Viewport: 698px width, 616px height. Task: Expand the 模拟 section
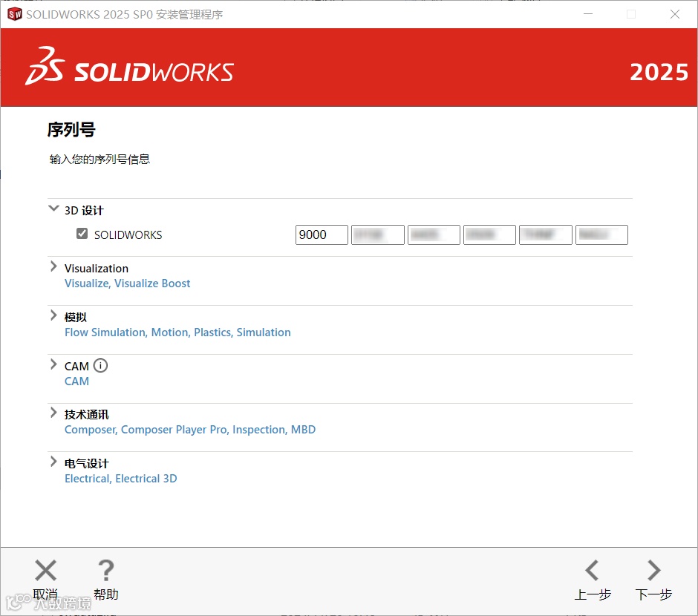53,315
